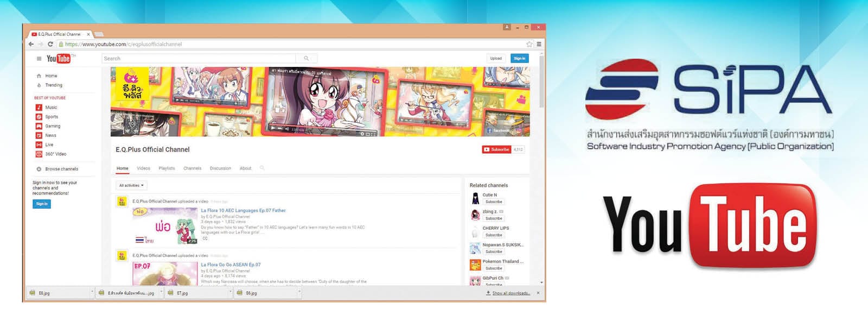Open the Music category icon in sidebar

(x=39, y=108)
